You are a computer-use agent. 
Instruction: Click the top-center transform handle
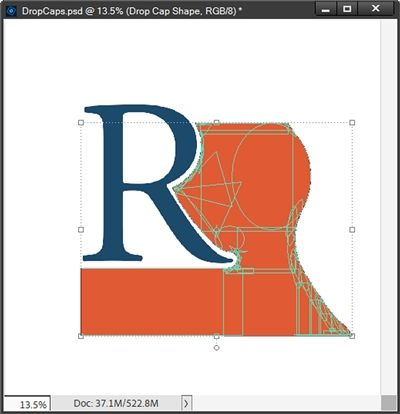click(x=216, y=122)
